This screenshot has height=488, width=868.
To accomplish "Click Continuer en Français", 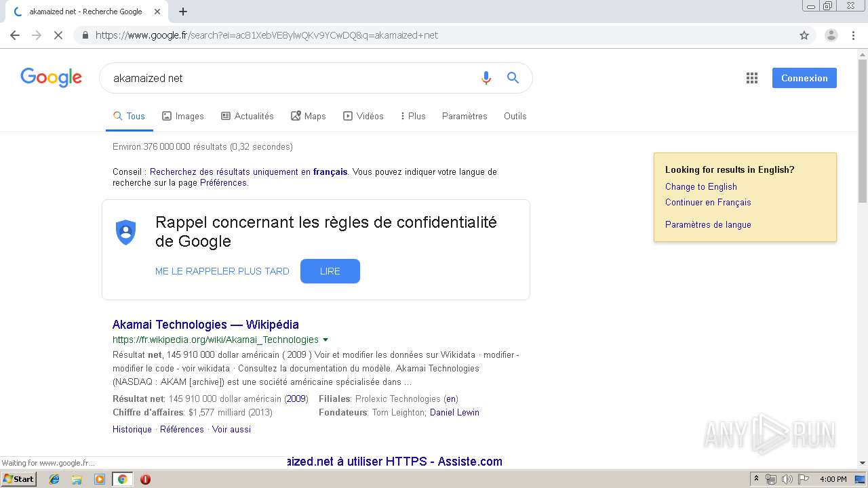I will 708,202.
